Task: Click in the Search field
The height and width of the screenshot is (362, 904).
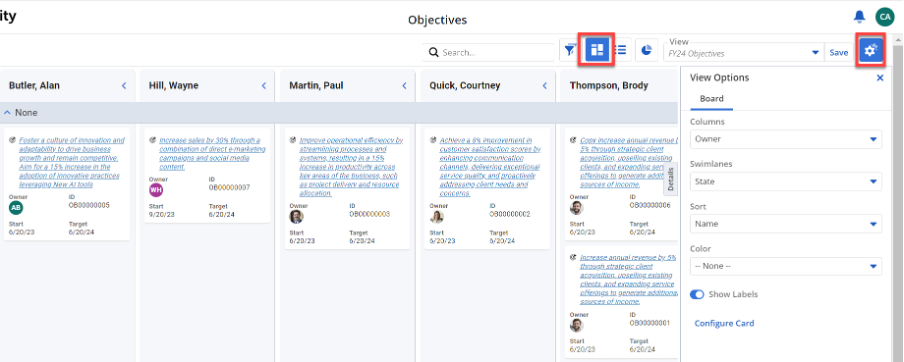Action: (x=488, y=52)
